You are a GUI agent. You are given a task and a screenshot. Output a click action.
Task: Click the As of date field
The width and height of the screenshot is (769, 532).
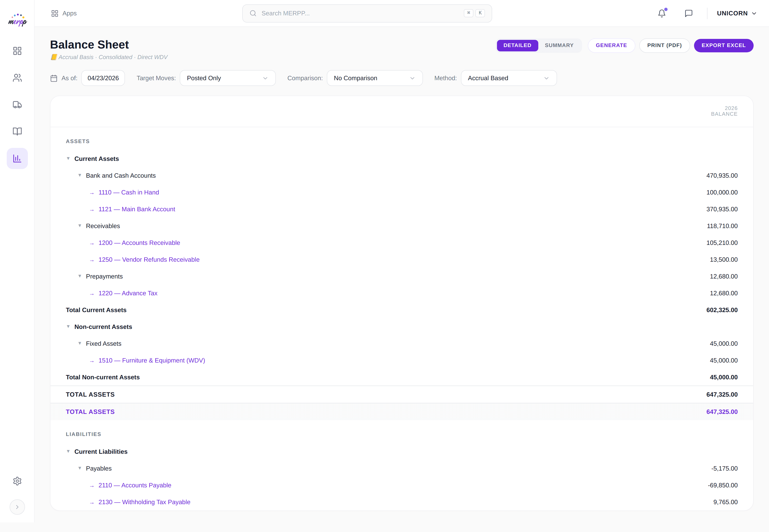click(103, 78)
